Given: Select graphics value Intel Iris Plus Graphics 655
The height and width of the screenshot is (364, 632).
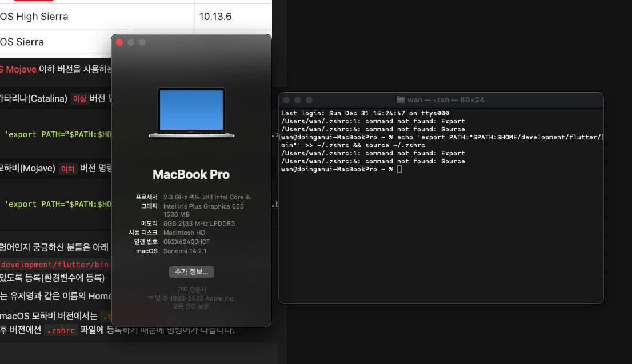Looking at the screenshot, I should pos(203,206).
